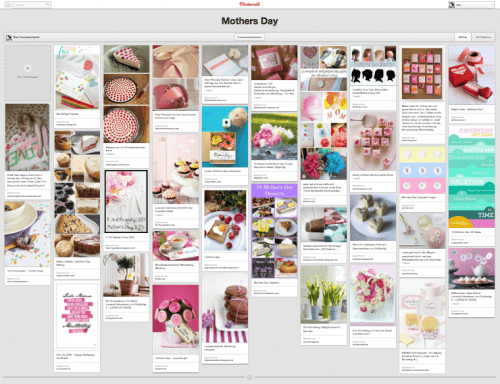This screenshot has width=500, height=384.
Task: Open the purple teapot and cakes pin
Action: (472, 268)
